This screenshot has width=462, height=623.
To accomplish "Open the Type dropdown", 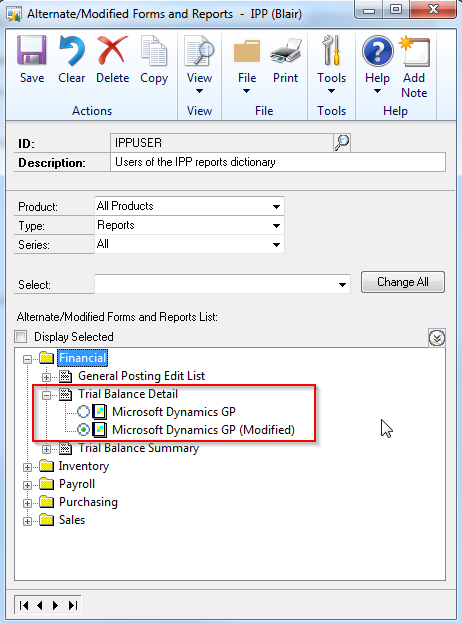I will (x=276, y=225).
